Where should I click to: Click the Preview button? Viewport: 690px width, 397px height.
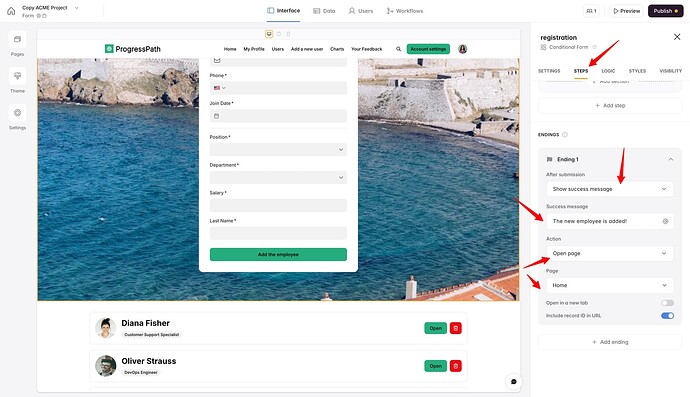click(x=627, y=11)
